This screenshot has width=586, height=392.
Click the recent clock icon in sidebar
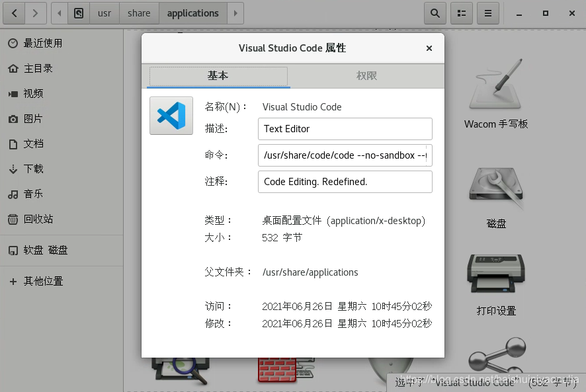[13, 44]
